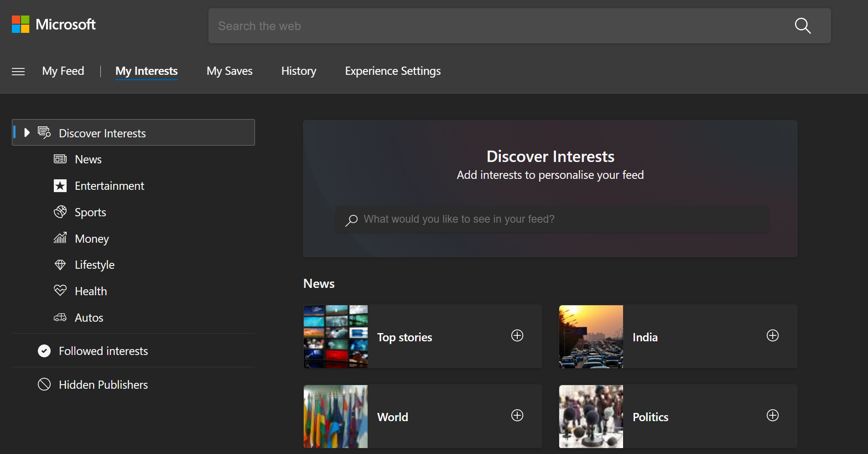Open the Politics microphones thumbnail

point(591,417)
